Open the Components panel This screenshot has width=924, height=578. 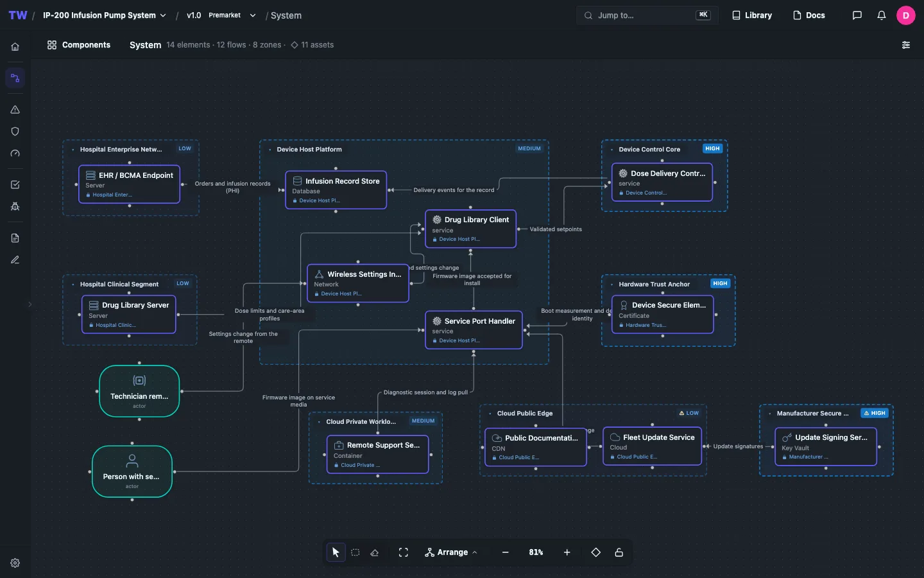[79, 45]
